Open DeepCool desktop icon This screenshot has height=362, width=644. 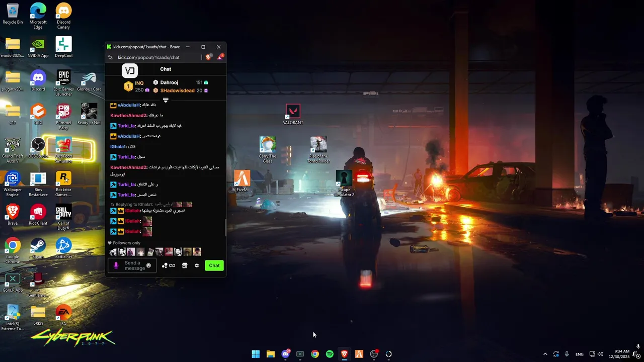click(63, 47)
